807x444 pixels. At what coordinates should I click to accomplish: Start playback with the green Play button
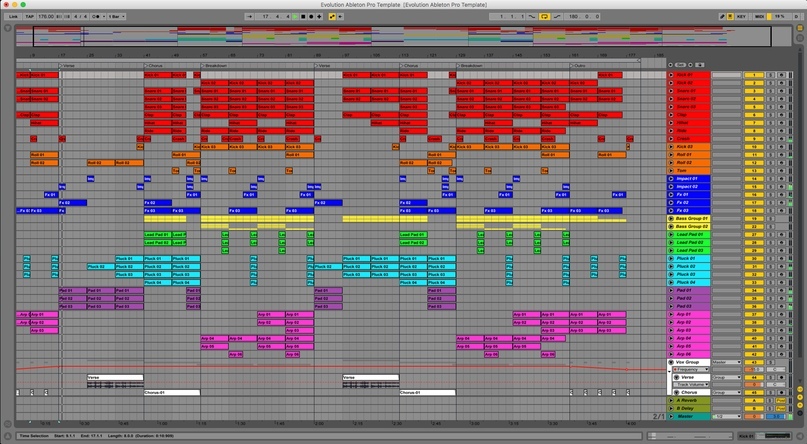295,16
